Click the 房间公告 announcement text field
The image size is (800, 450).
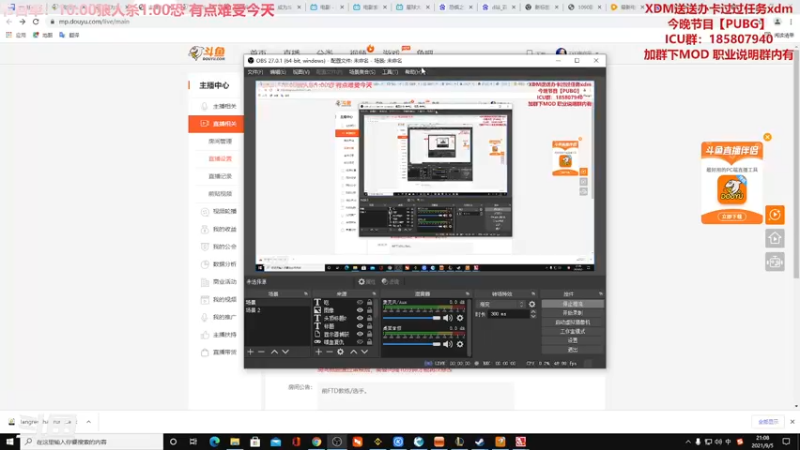coord(415,394)
